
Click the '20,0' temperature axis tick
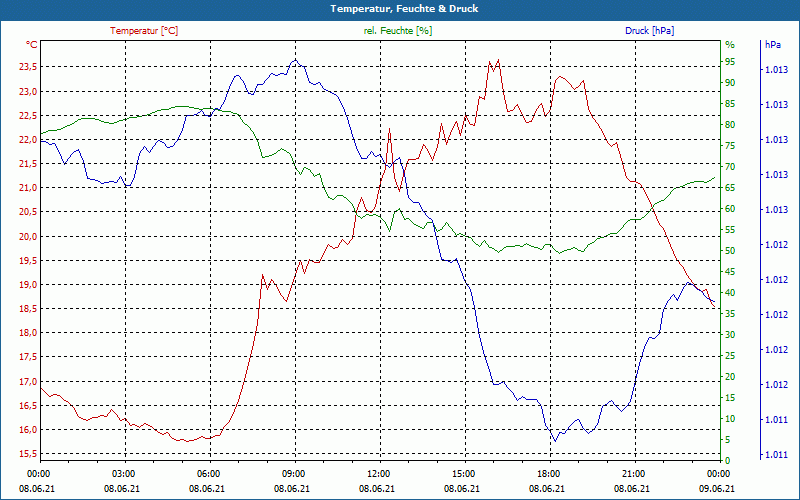(x=28, y=236)
